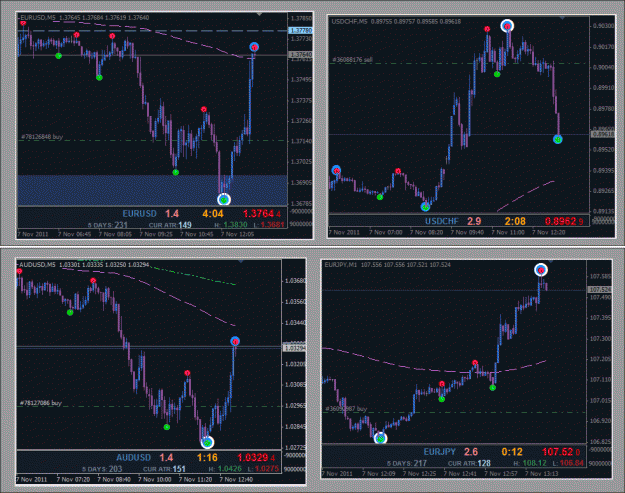
Task: Click the 2.9 spread value for USDCHF
Action: click(474, 221)
